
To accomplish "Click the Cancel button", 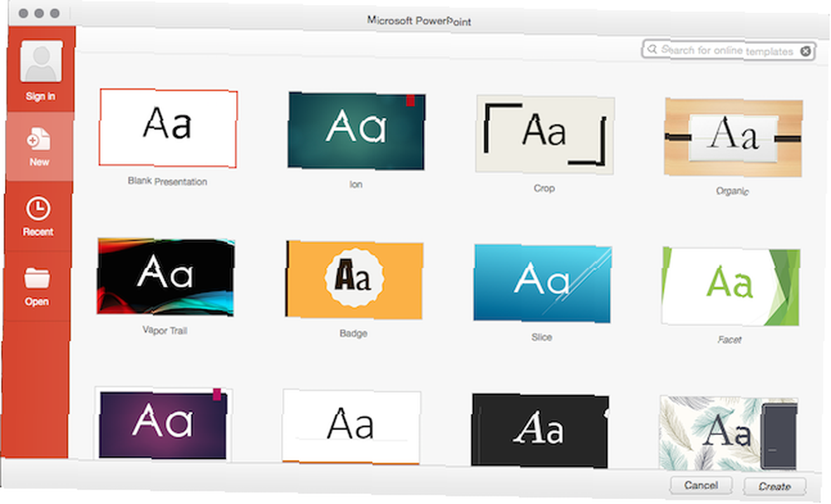I will tap(701, 486).
